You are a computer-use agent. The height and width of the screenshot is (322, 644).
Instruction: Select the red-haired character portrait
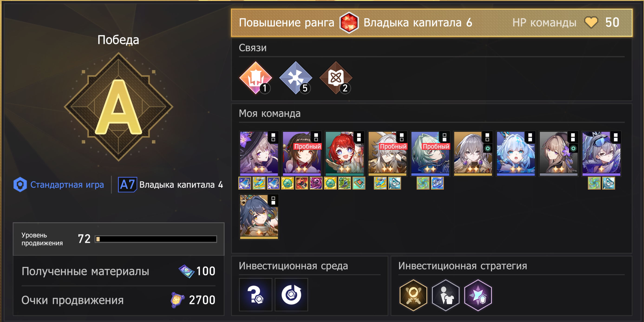tap(344, 153)
